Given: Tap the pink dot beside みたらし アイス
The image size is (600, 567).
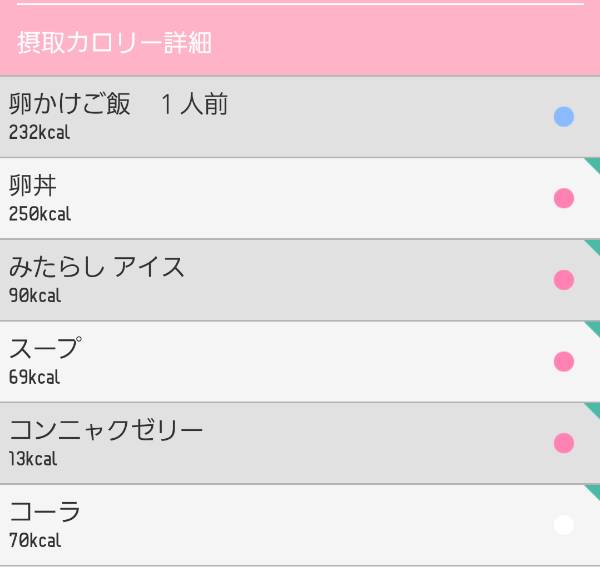Looking at the screenshot, I should 564,280.
